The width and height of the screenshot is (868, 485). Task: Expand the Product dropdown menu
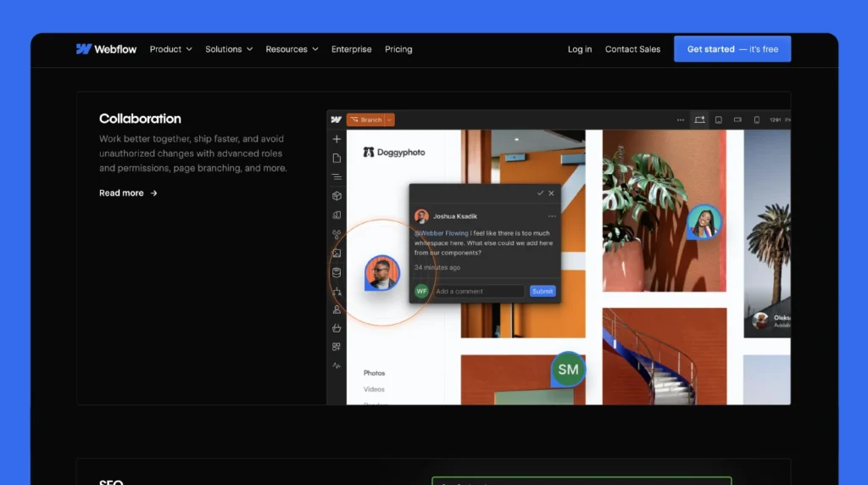[x=171, y=49]
